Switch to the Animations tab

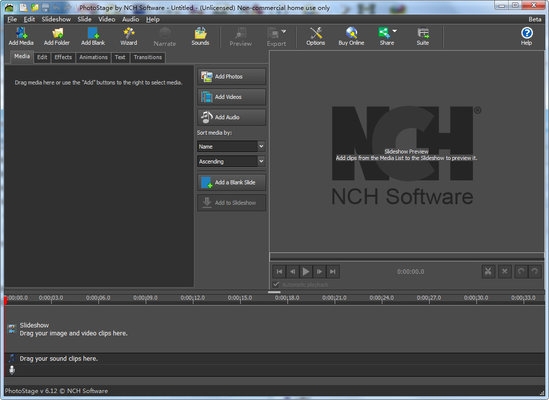[x=93, y=57]
